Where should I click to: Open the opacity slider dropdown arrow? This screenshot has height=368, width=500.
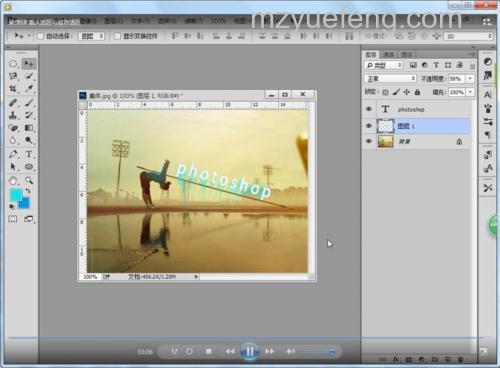coord(470,79)
